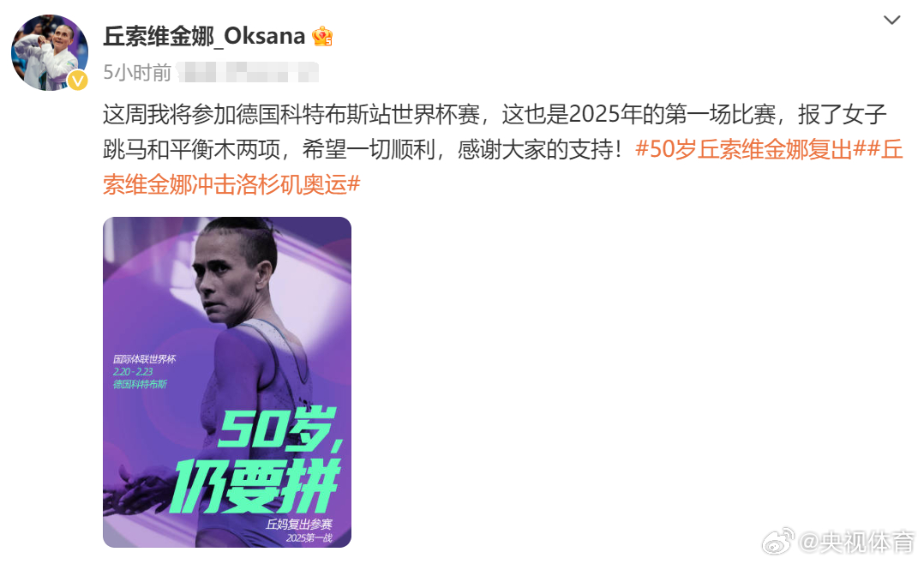Click the Weibo eye logo watermark
Image resolution: width=924 pixels, height=564 pixels.
point(778,541)
